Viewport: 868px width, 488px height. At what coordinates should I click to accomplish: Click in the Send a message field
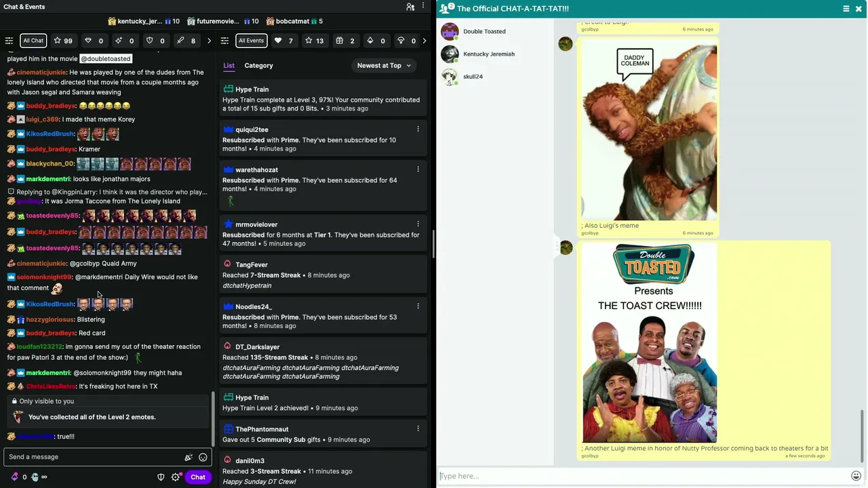(x=108, y=457)
